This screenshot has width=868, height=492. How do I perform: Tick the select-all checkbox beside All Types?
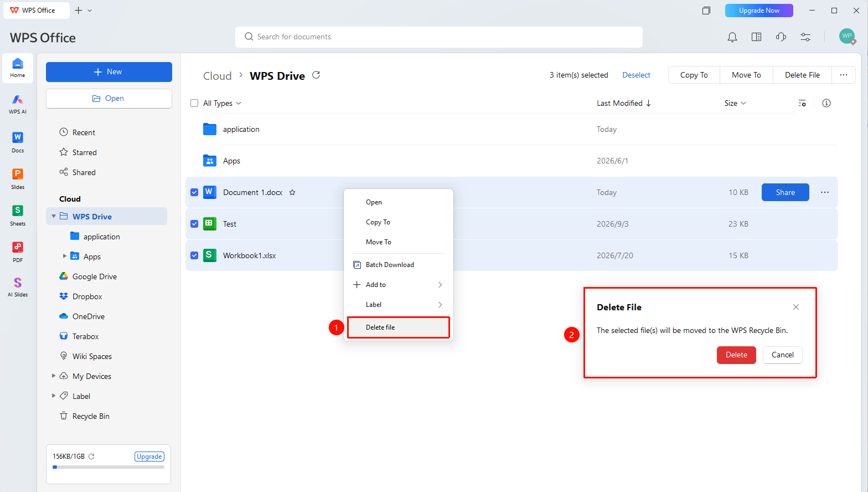coord(194,103)
